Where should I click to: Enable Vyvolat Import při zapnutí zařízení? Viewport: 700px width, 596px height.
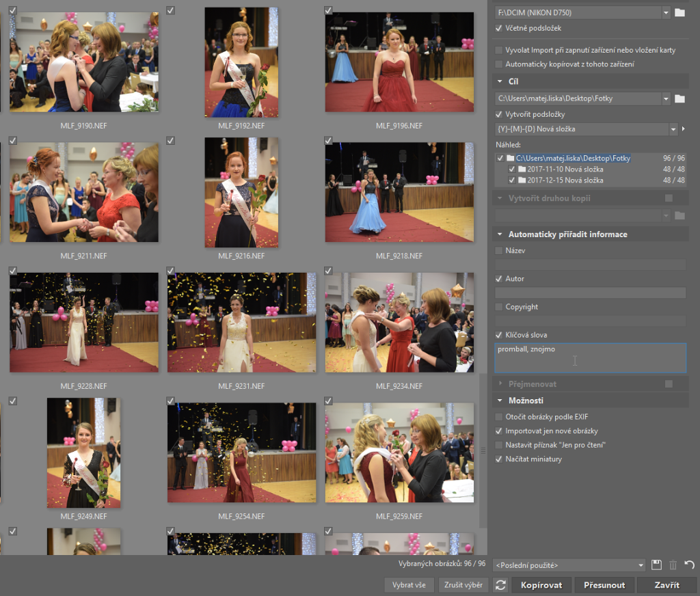pyautogui.click(x=498, y=50)
